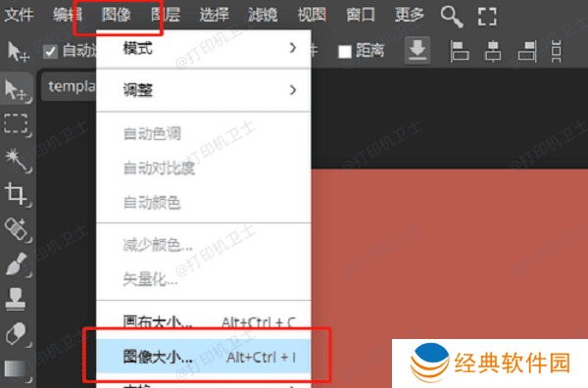588x388 pixels.
Task: Open the 选择 menu
Action: pyautogui.click(x=214, y=15)
